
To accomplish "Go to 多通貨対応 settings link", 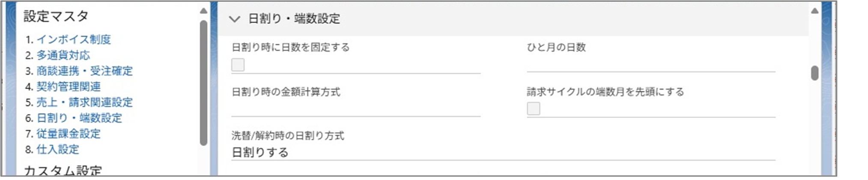I will pyautogui.click(x=63, y=55).
